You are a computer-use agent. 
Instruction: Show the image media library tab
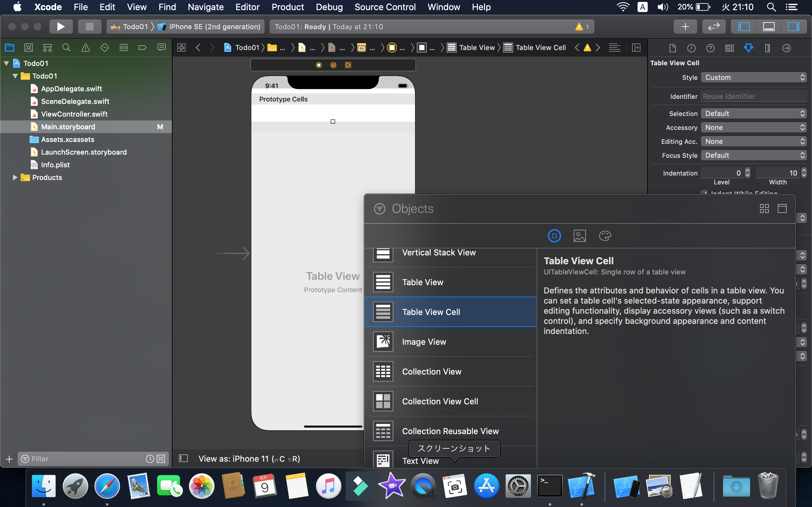(580, 236)
